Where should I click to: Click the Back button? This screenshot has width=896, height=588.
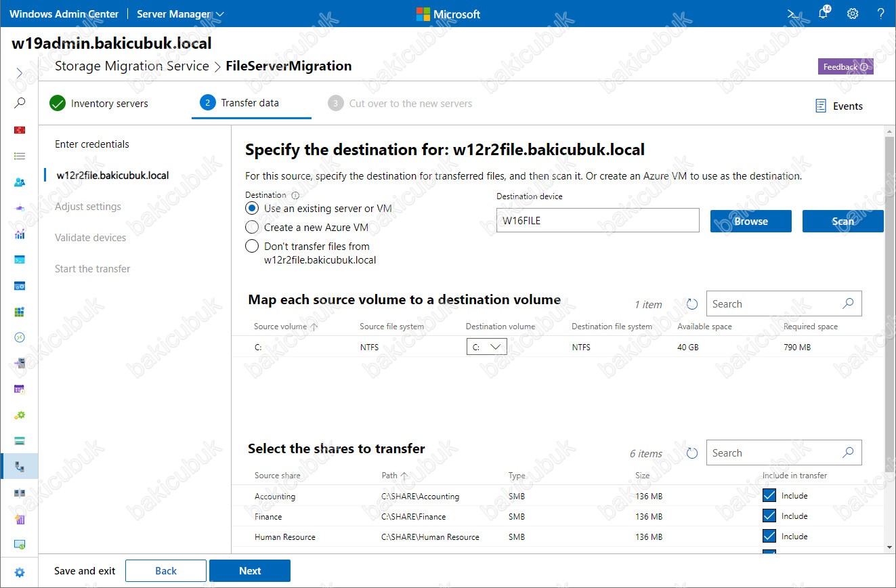tap(166, 571)
